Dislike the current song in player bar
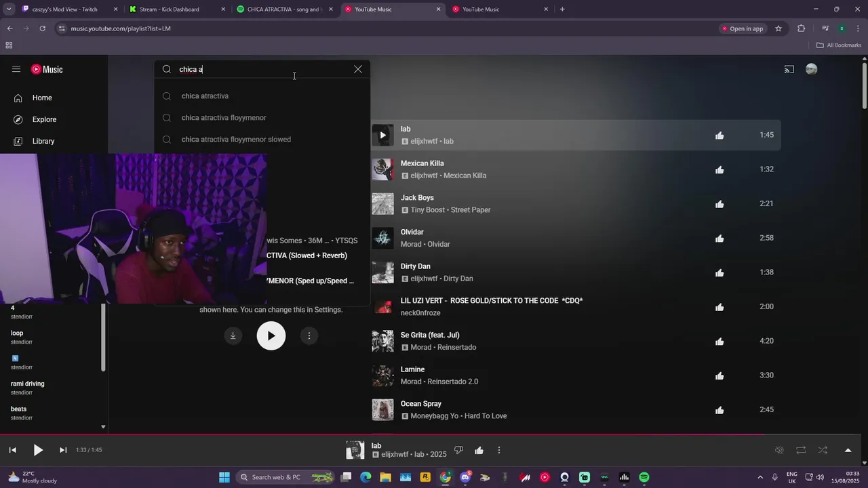Viewport: 868px width, 488px height. pos(458,450)
